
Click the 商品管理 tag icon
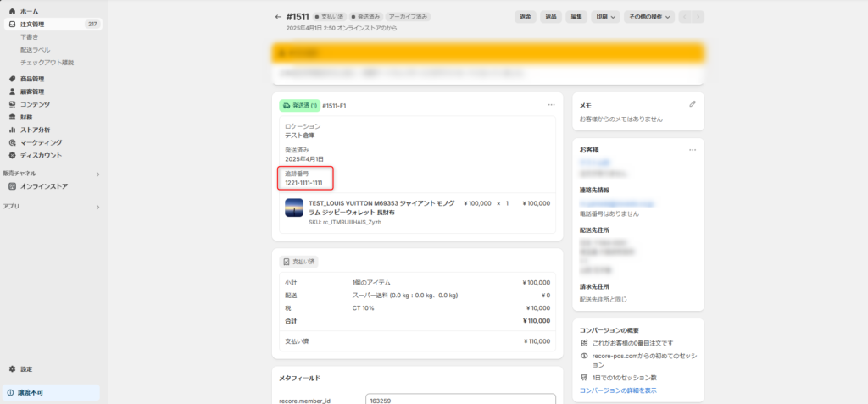point(12,79)
